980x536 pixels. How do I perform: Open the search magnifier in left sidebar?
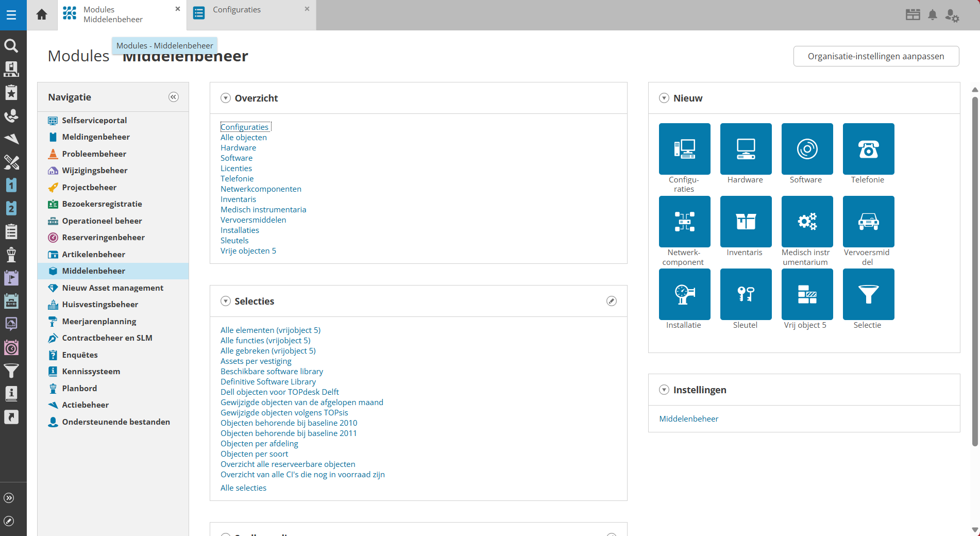(11, 46)
